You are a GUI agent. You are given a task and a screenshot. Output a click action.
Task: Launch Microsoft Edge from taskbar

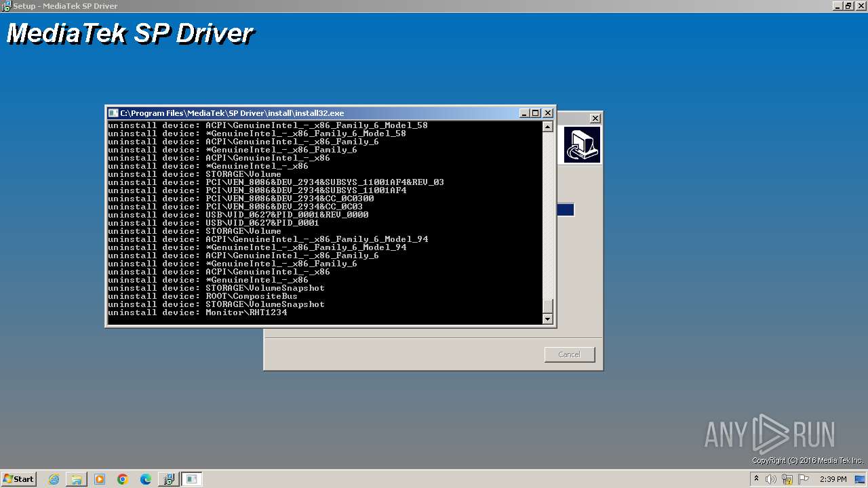[x=145, y=479]
